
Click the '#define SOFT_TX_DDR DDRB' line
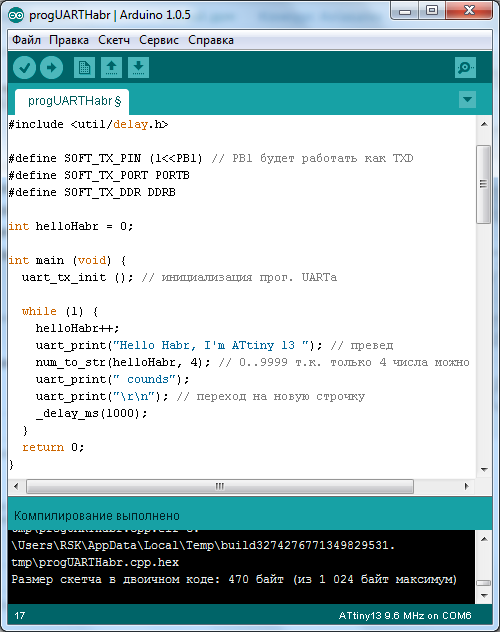[x=92, y=192]
